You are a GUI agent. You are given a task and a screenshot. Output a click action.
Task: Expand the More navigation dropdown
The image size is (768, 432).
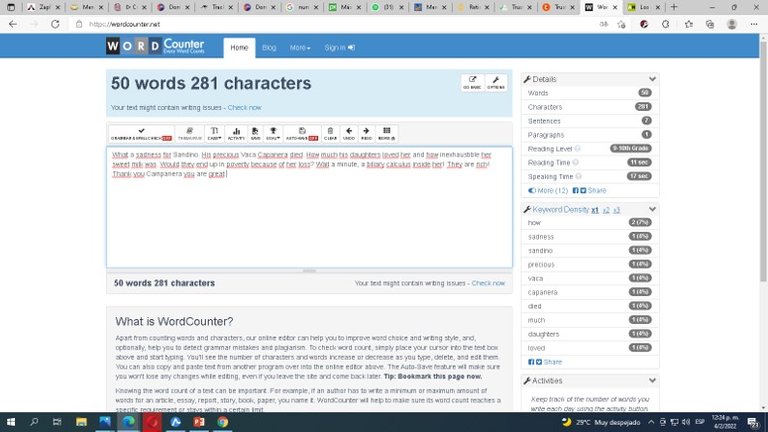point(300,48)
